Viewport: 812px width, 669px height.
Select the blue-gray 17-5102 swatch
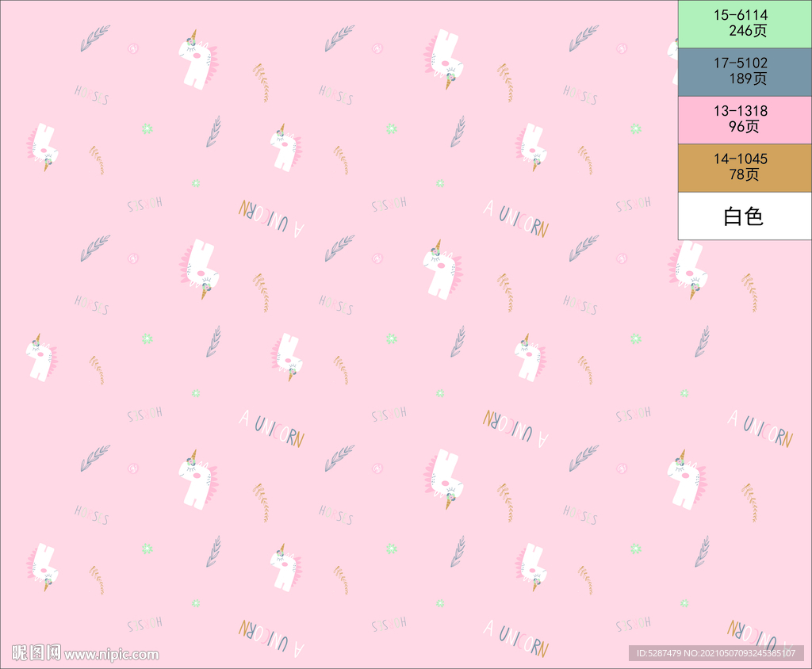click(x=745, y=72)
